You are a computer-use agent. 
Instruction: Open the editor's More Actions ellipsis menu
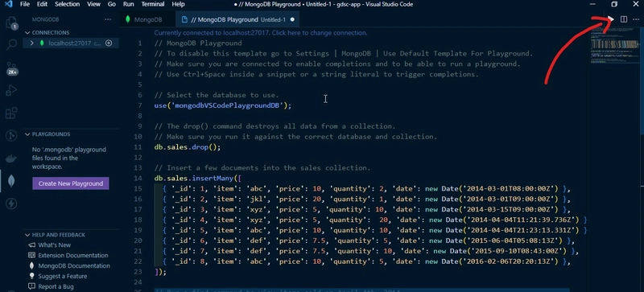(x=636, y=19)
